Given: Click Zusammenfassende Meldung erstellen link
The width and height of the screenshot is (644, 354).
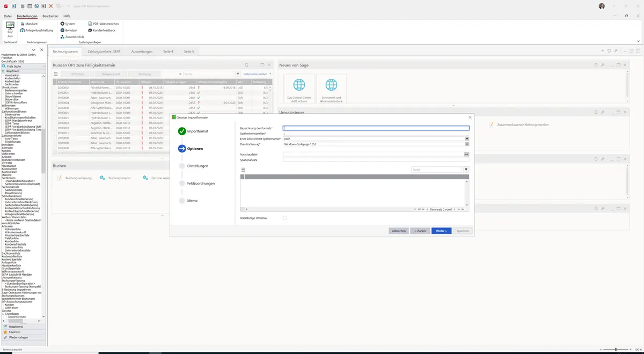Looking at the screenshot, I should tap(518, 124).
